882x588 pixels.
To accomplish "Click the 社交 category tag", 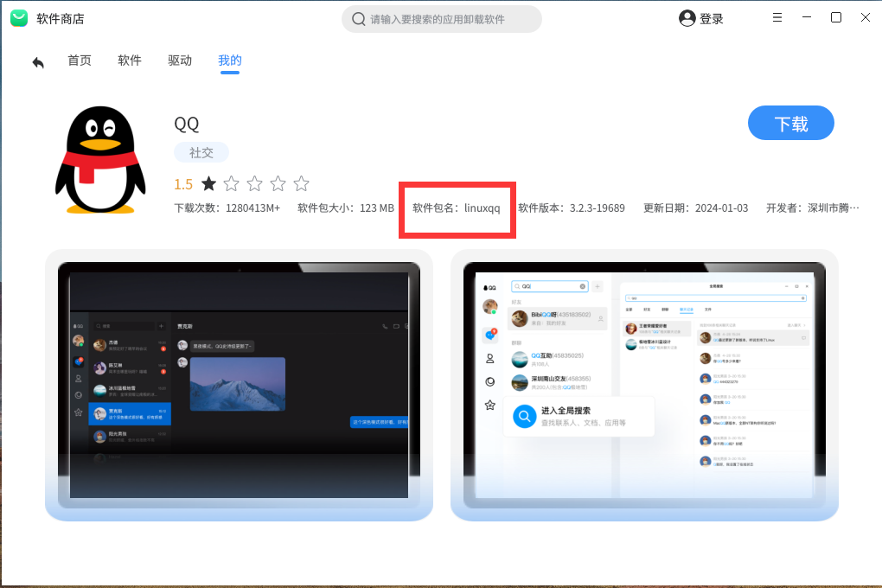I will 201,152.
